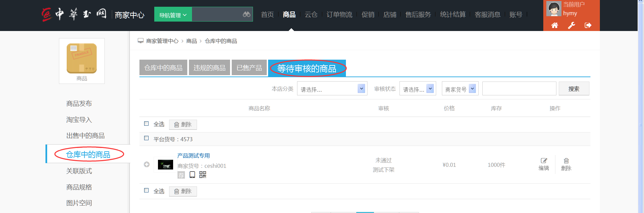Open 商品发布 in the sidebar

pyautogui.click(x=79, y=103)
